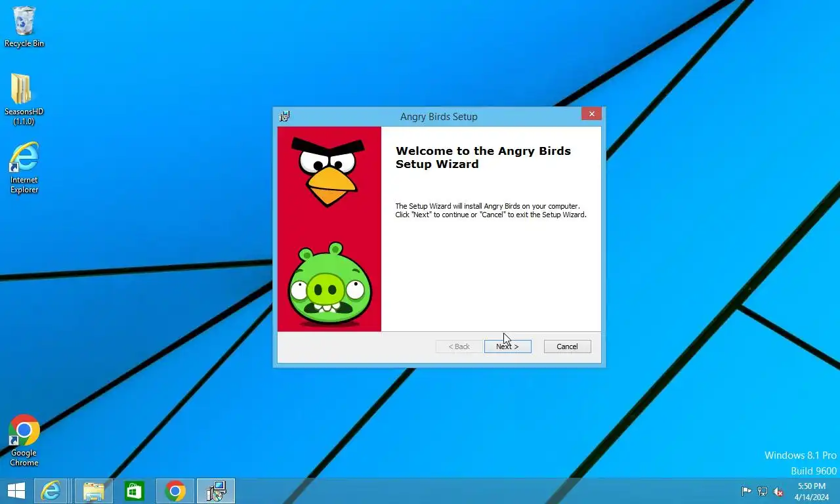
Task: Close the Angry Birds Setup window
Action: [x=591, y=114]
